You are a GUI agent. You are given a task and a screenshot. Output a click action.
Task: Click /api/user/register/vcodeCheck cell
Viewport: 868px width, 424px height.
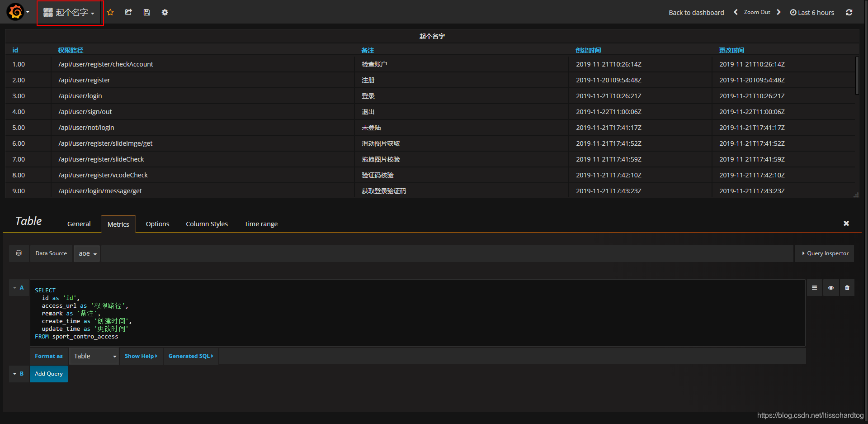tap(203, 175)
